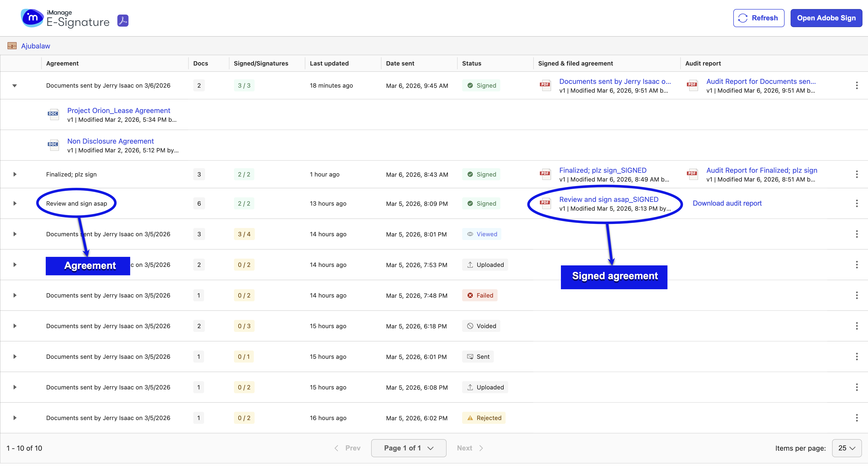Open the Items per page 25 dropdown
Image resolution: width=868 pixels, height=466 pixels.
847,448
